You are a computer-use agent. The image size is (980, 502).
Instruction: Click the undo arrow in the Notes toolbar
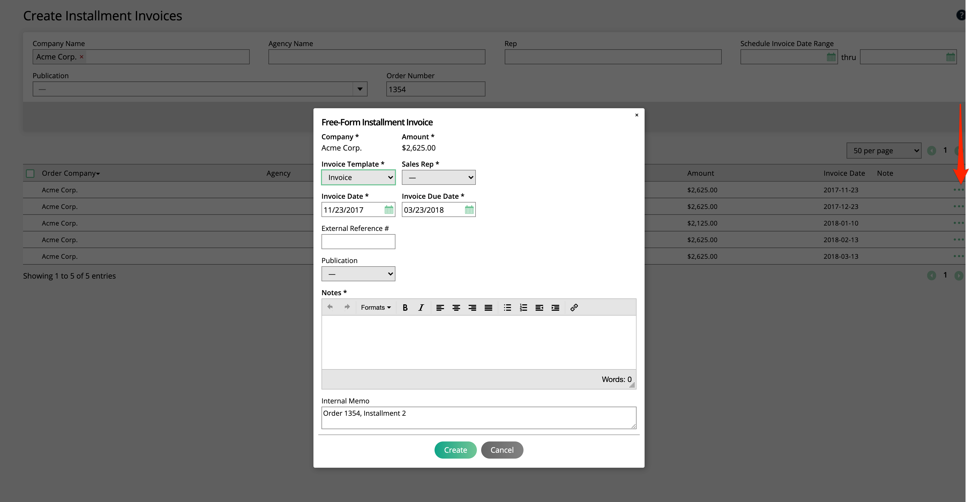pos(330,307)
